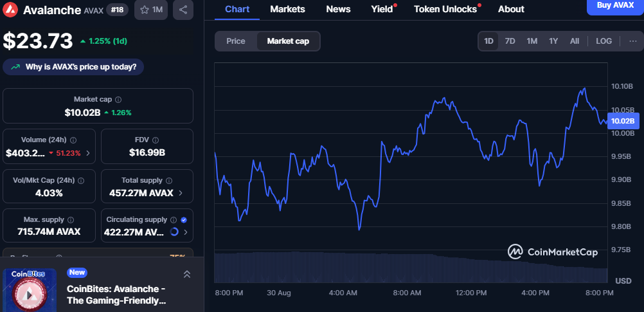Click the $10.02B market cap value
The image size is (644, 312).
(x=82, y=112)
